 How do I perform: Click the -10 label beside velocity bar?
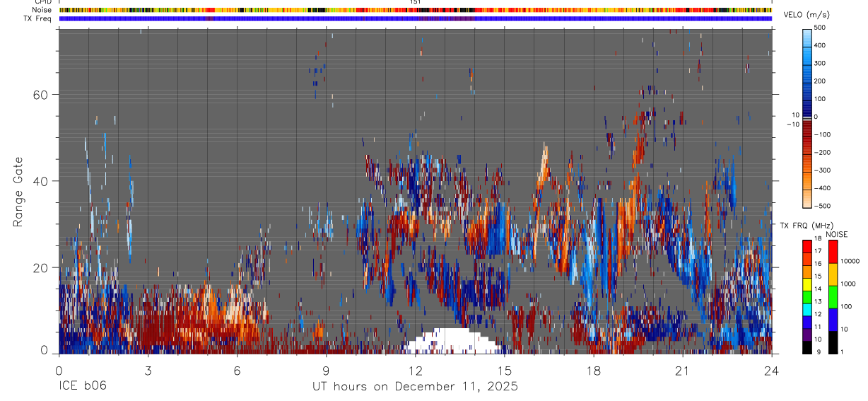793,124
